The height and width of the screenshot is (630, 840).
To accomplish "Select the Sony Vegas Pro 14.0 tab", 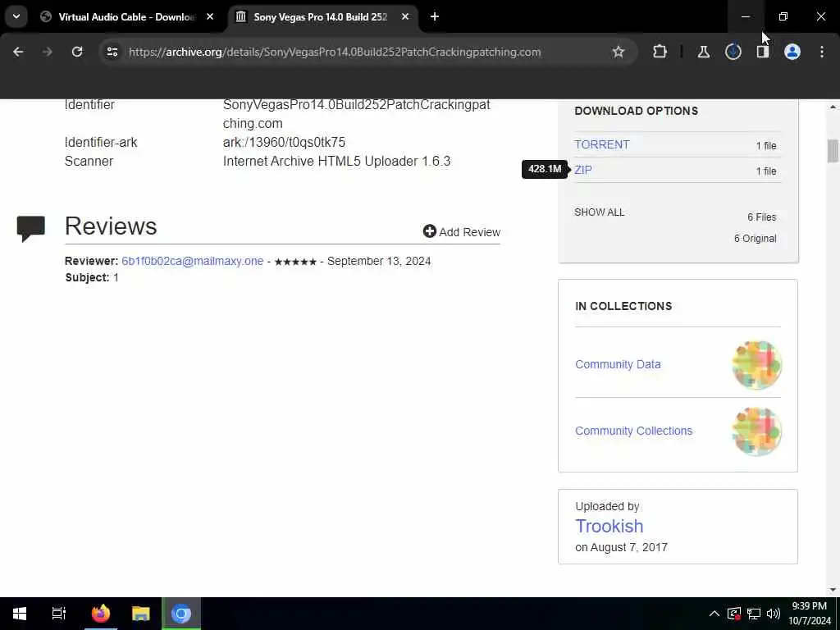I will tap(321, 17).
